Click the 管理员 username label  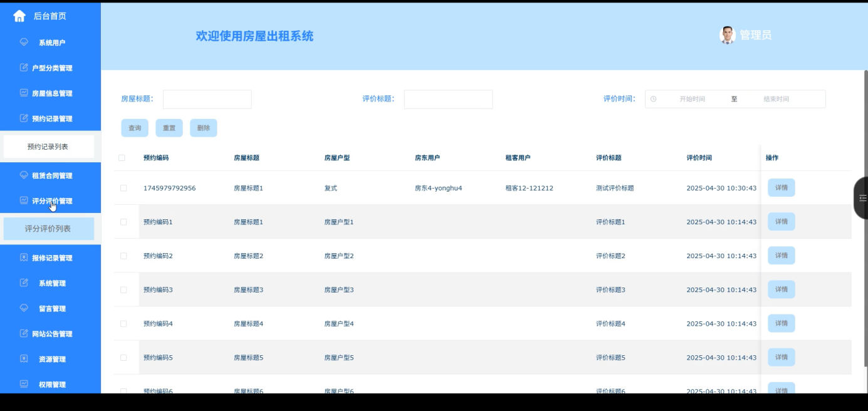[756, 35]
